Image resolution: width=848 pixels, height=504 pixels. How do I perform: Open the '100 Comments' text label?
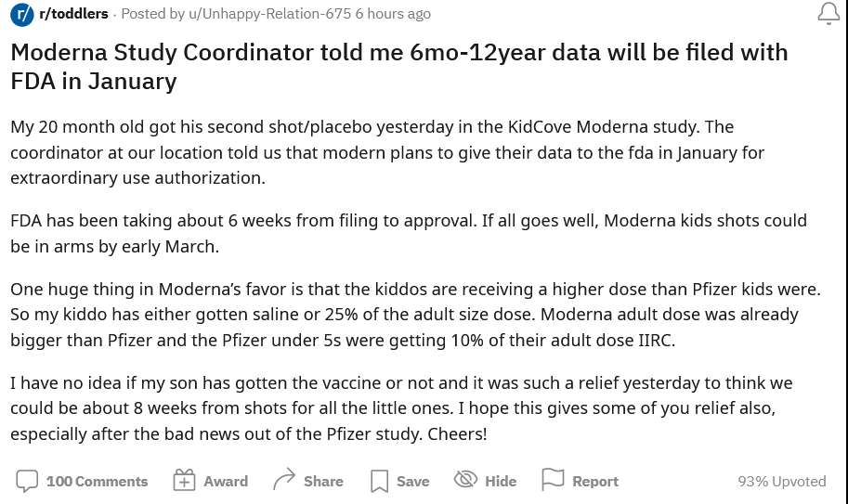[97, 482]
